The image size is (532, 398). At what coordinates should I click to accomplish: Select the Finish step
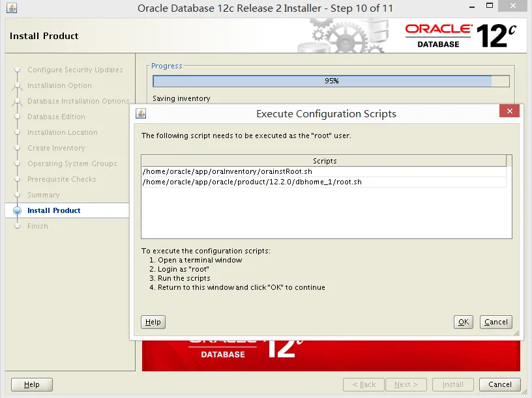38,226
